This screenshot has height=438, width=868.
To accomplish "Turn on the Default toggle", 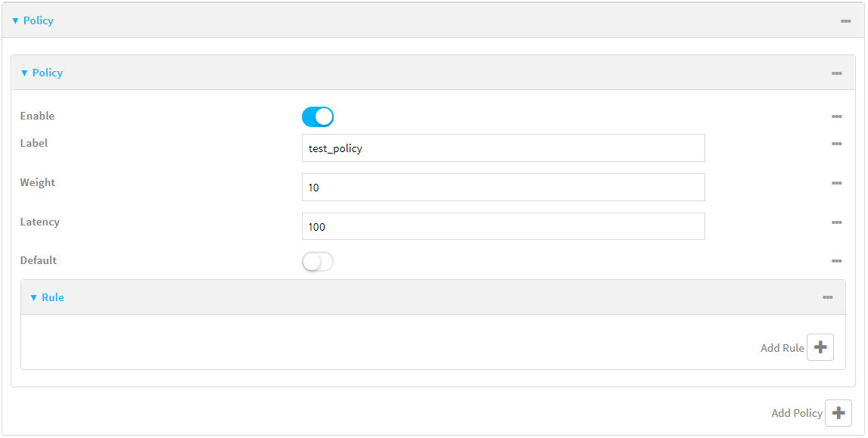I will point(318,261).
